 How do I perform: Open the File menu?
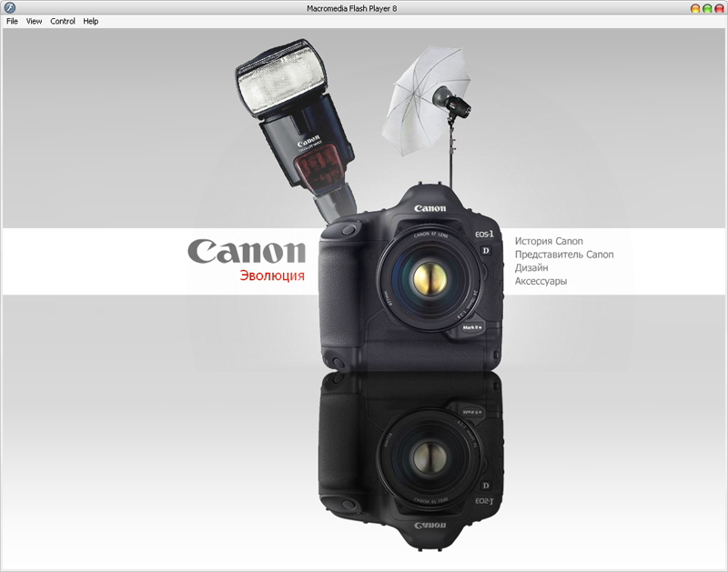tap(13, 20)
